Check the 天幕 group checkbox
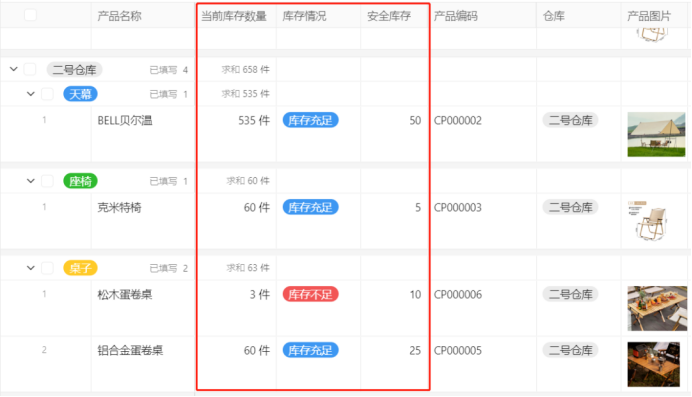Viewport: 692px width, 397px height. (x=47, y=94)
